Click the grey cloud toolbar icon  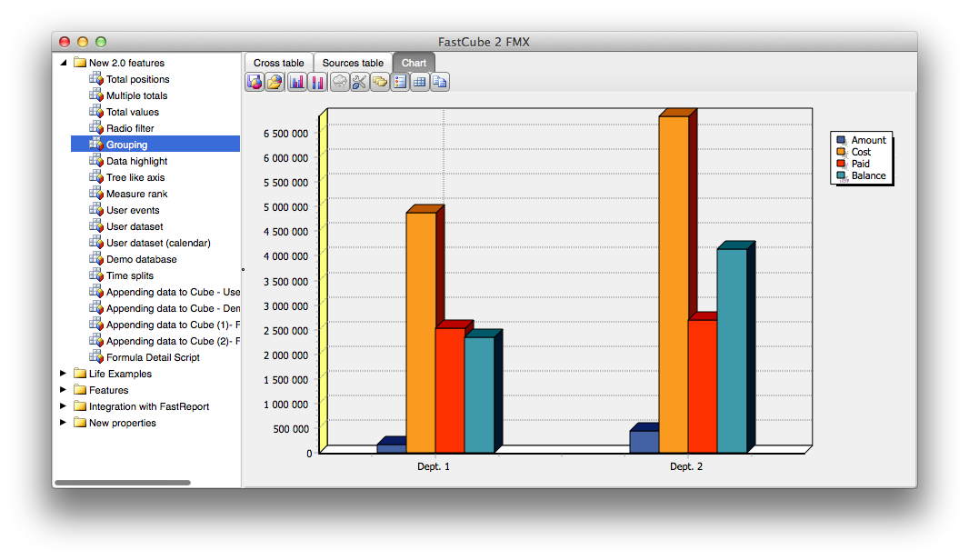coord(339,82)
